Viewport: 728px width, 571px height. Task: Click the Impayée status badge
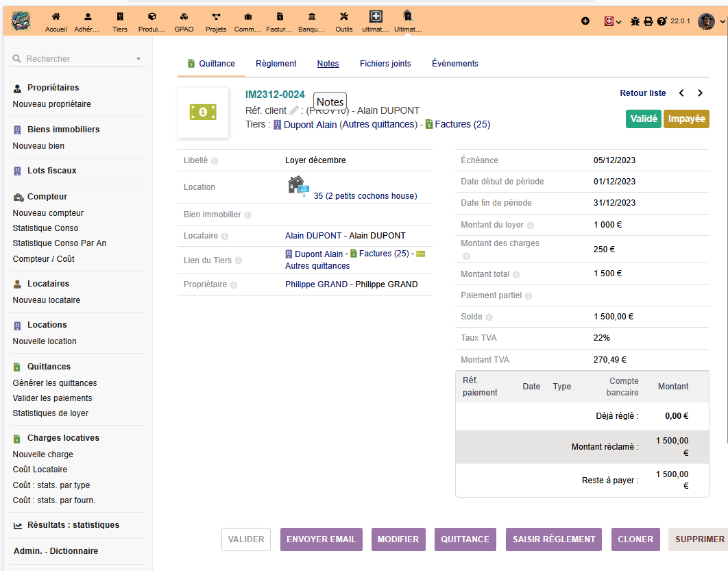pos(686,119)
